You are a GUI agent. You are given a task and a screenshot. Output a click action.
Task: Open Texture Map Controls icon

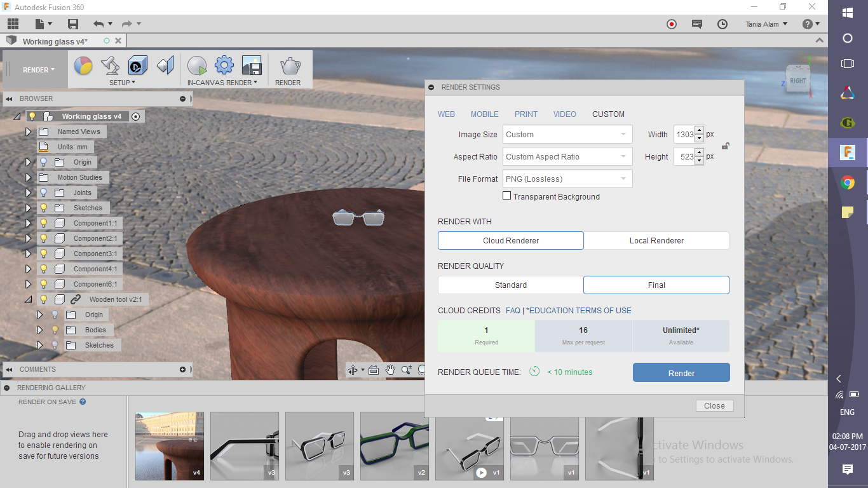coord(165,65)
